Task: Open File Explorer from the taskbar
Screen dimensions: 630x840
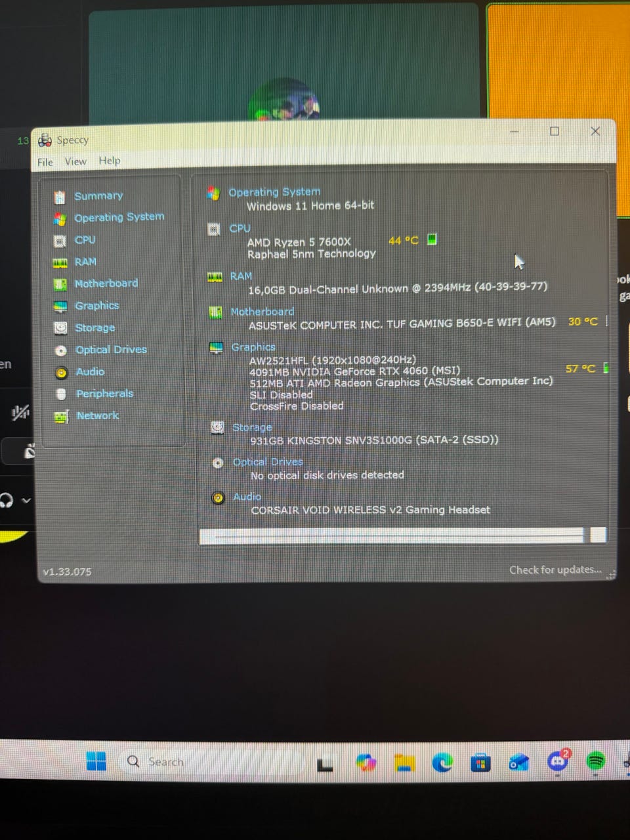Action: point(404,762)
